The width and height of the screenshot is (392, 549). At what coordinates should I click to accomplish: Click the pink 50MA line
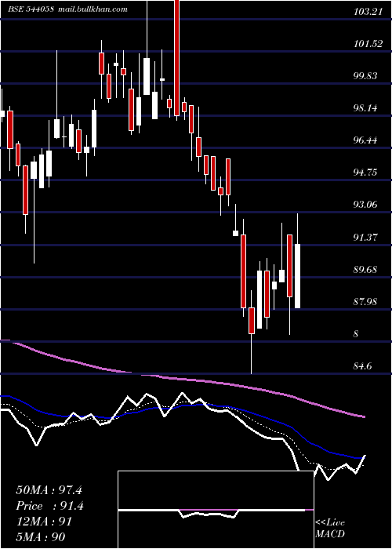pyautogui.click(x=182, y=379)
